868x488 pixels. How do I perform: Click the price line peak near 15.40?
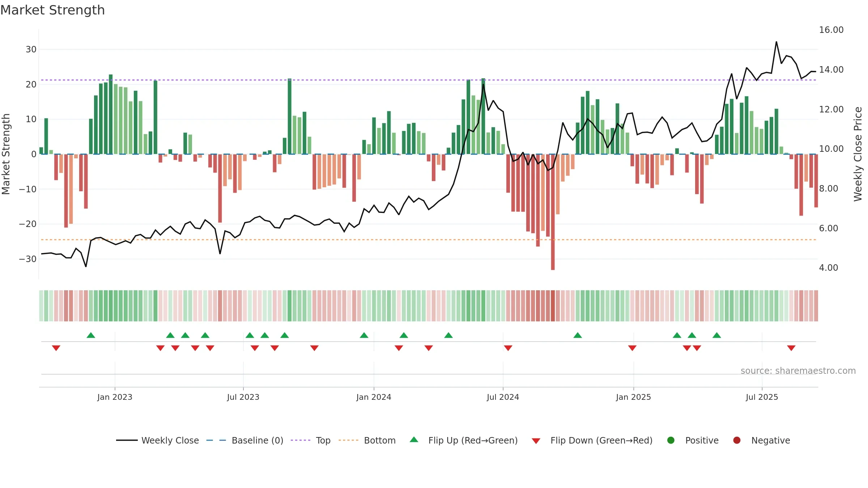coord(776,42)
